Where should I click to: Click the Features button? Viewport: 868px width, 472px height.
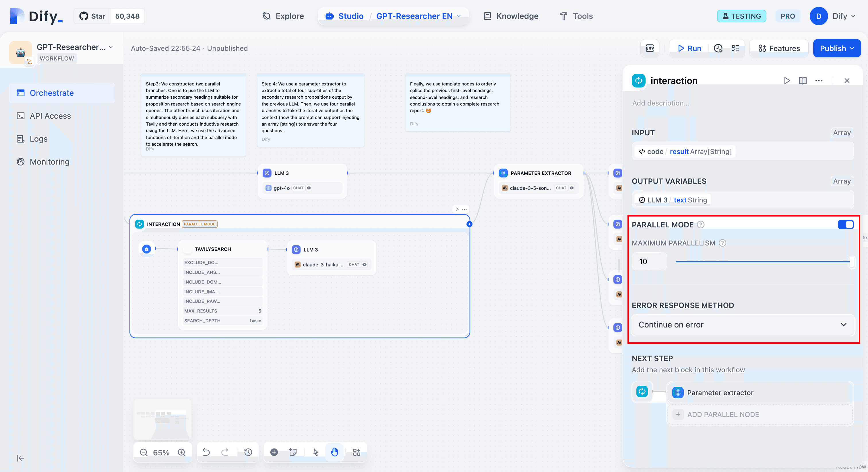(779, 48)
